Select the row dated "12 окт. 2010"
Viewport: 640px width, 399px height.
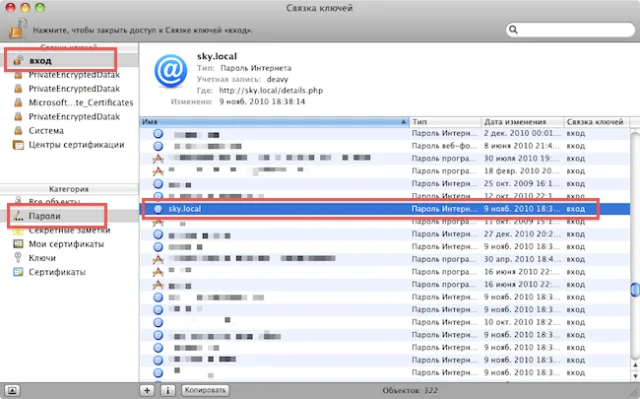pos(385,196)
